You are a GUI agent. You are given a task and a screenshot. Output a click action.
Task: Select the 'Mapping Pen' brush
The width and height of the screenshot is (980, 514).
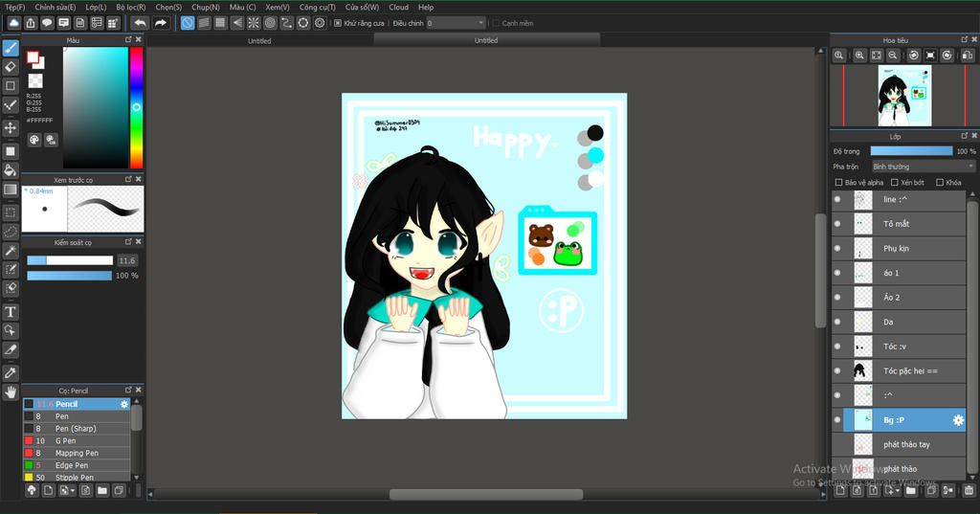pos(77,453)
